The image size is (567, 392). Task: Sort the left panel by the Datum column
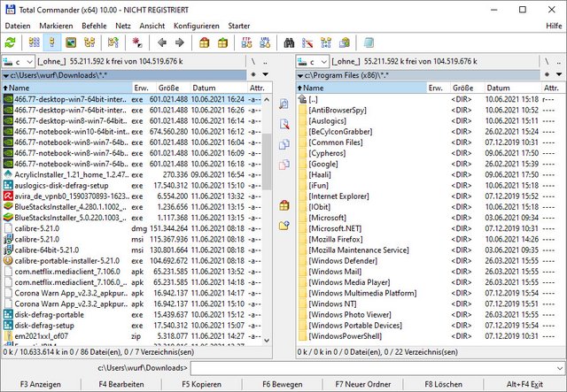click(219, 88)
